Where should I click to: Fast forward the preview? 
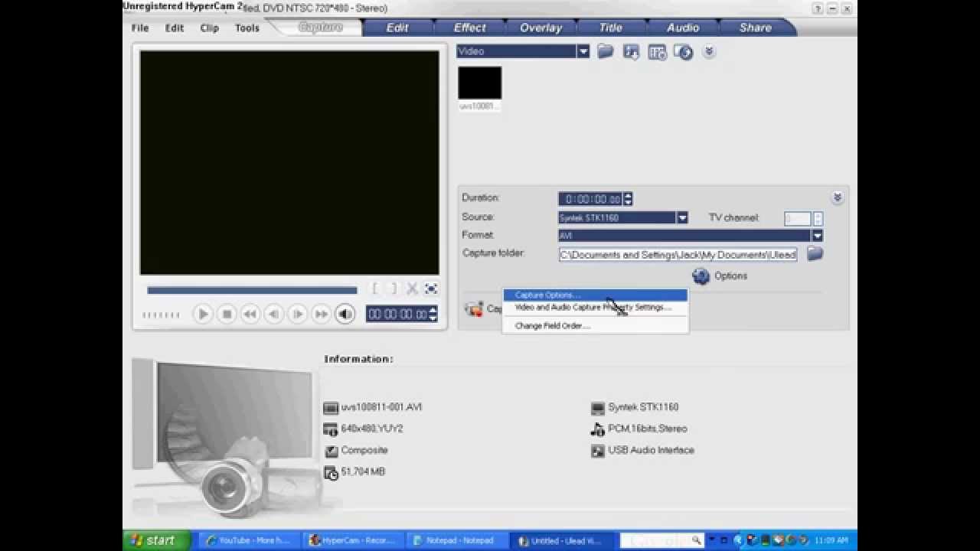(x=322, y=314)
